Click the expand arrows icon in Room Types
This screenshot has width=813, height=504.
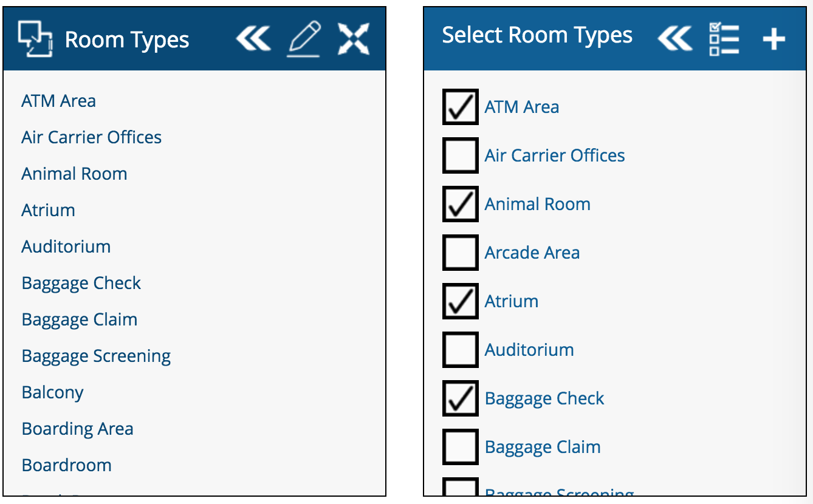354,39
